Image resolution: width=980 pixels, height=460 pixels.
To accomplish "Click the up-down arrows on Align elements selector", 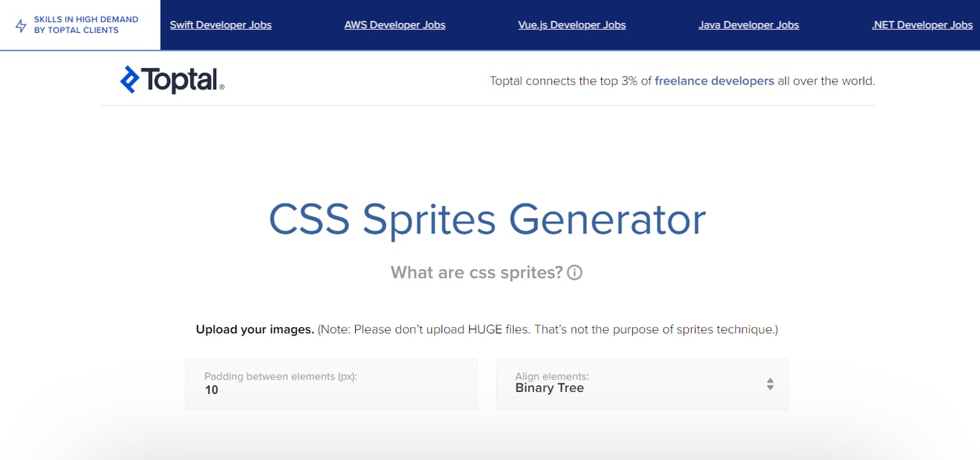I will pos(770,384).
